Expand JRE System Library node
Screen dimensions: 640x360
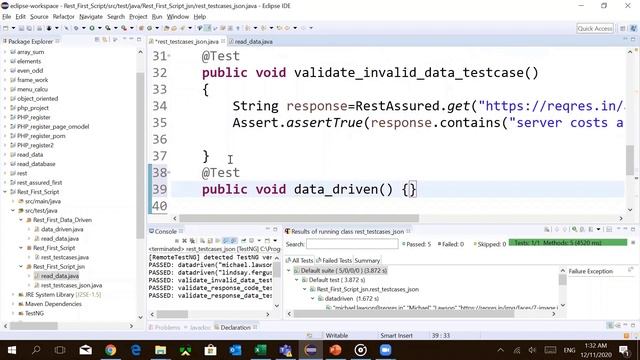pyautogui.click(x=13, y=295)
